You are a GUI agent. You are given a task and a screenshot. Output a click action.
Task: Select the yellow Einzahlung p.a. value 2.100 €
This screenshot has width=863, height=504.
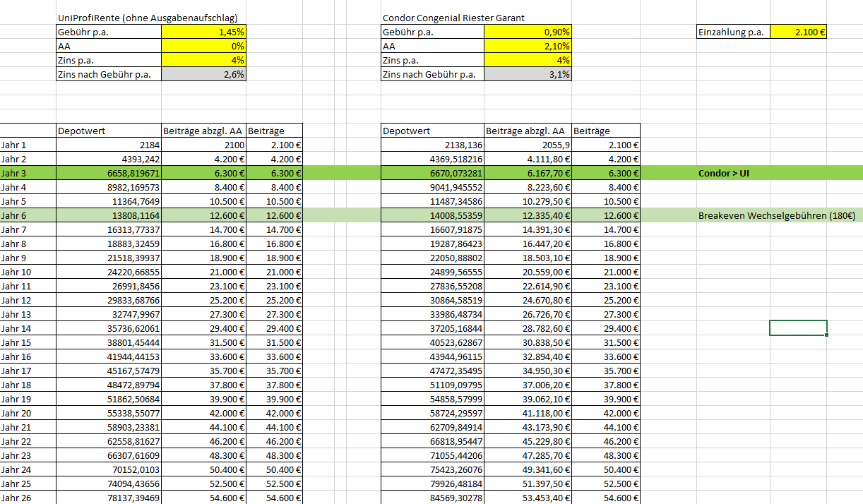point(799,32)
